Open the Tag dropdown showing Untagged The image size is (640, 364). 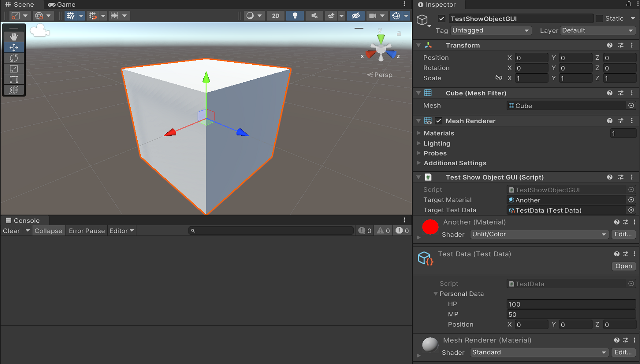pos(490,31)
